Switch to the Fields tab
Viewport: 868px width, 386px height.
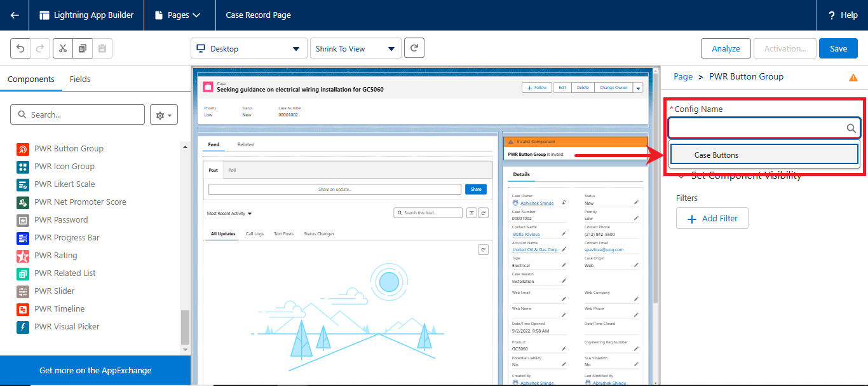(80, 79)
